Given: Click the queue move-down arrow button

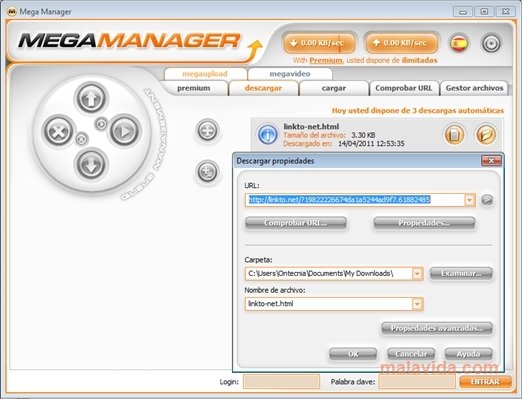Looking at the screenshot, I should click(x=91, y=164).
